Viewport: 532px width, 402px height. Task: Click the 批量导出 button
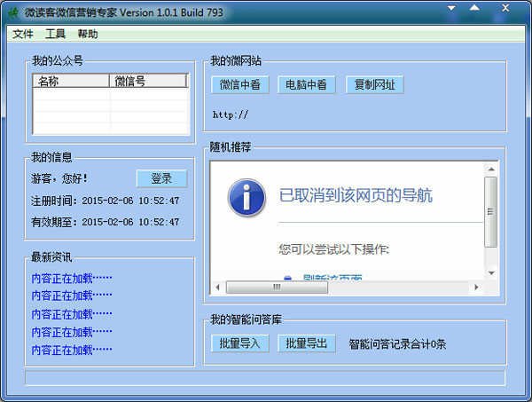pyautogui.click(x=306, y=343)
